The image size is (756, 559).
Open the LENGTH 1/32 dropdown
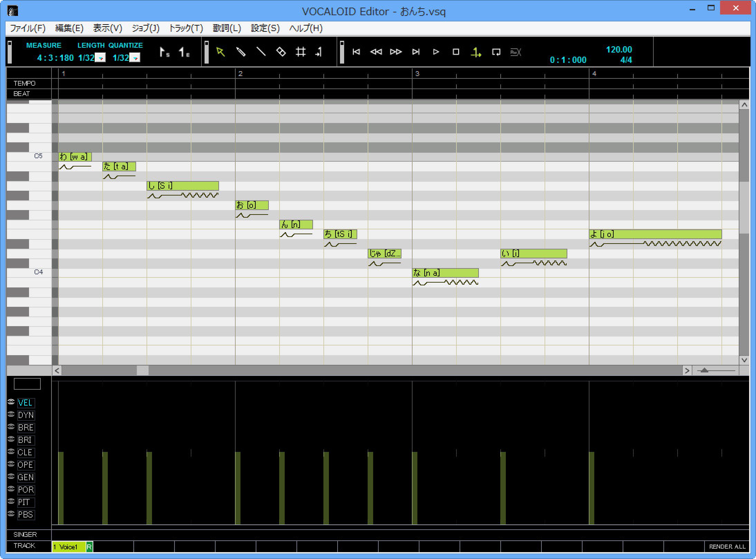click(x=100, y=58)
